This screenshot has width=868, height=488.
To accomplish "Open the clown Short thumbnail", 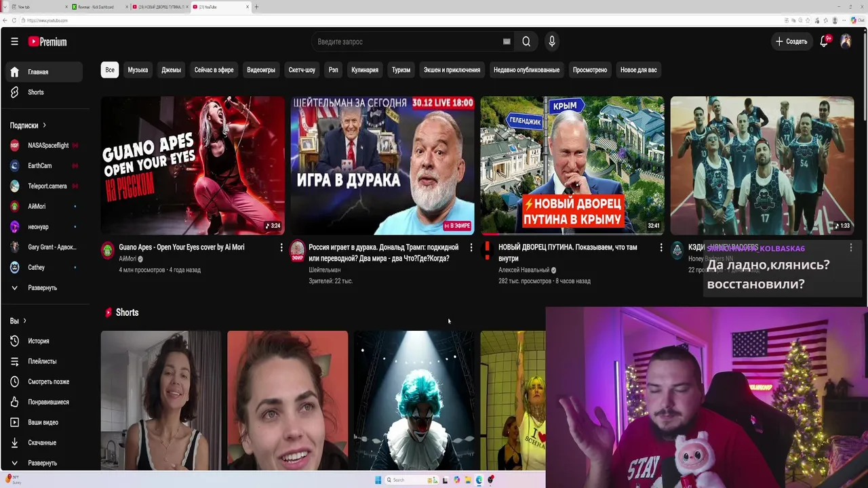I will [x=414, y=401].
